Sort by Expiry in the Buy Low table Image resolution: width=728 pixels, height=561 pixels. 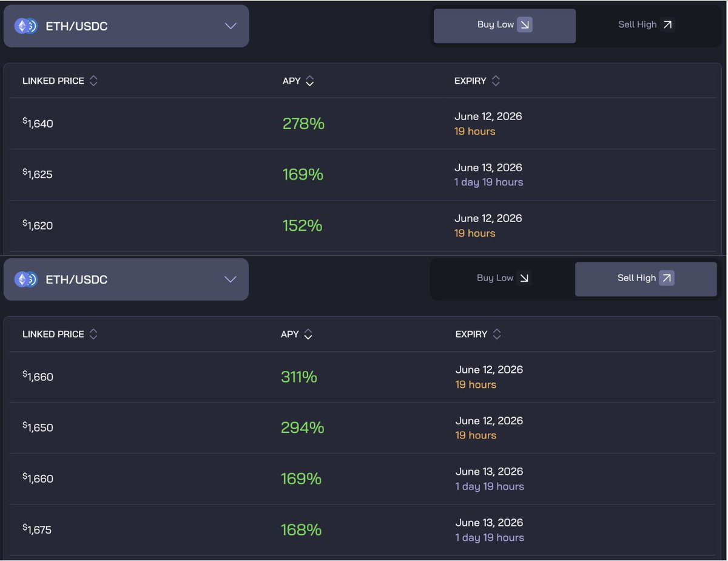click(x=496, y=81)
